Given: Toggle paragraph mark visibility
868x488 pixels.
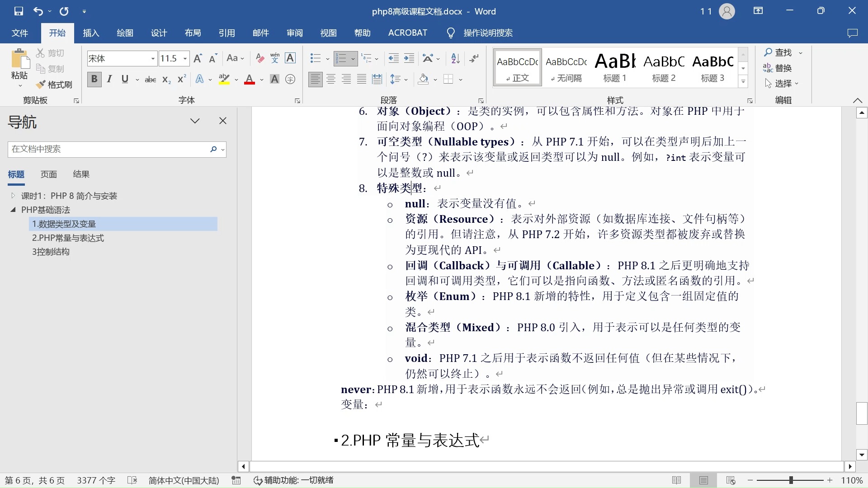Looking at the screenshot, I should (x=474, y=58).
